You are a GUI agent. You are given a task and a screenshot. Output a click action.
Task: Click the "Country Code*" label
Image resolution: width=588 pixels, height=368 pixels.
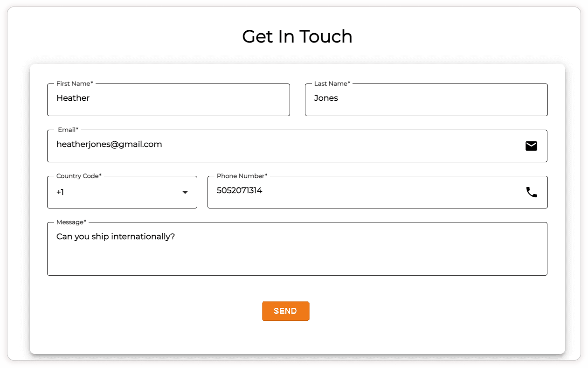point(79,176)
